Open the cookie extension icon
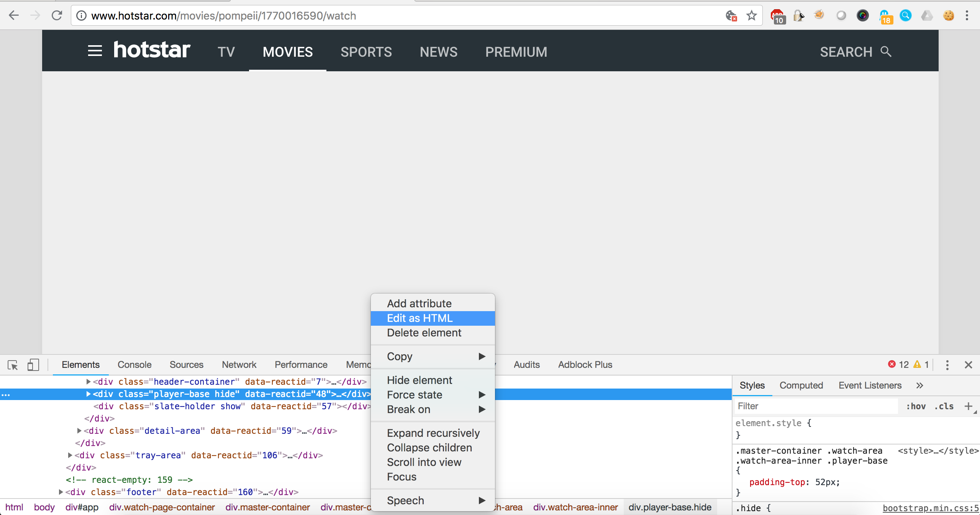 pyautogui.click(x=949, y=16)
